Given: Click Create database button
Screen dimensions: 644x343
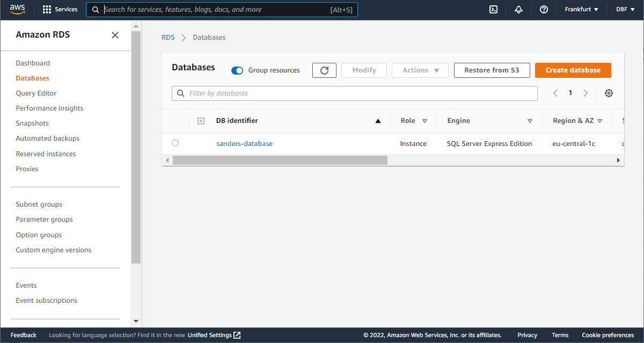Looking at the screenshot, I should tap(573, 70).
